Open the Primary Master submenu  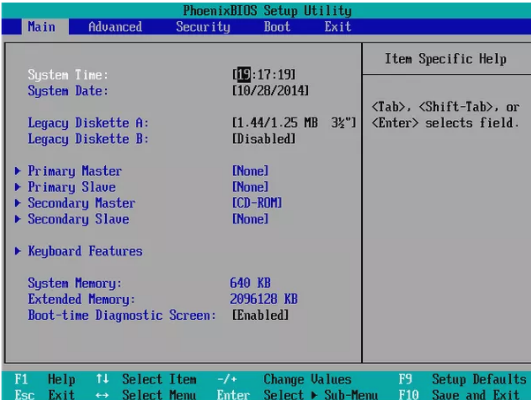pyautogui.click(x=75, y=171)
